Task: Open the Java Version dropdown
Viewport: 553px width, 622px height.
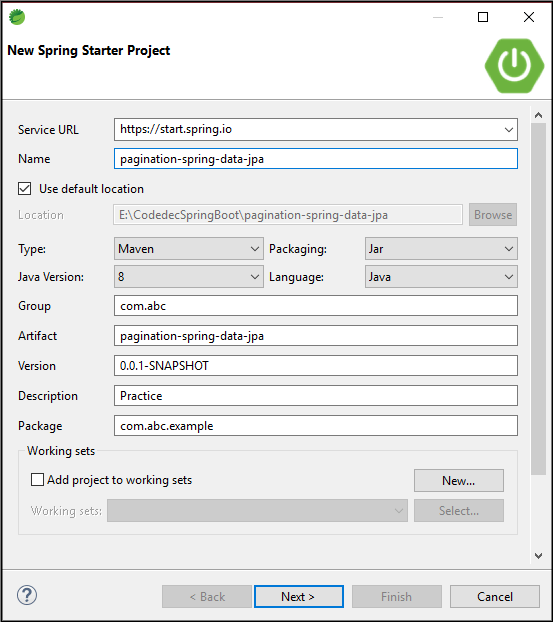Action: point(189,277)
